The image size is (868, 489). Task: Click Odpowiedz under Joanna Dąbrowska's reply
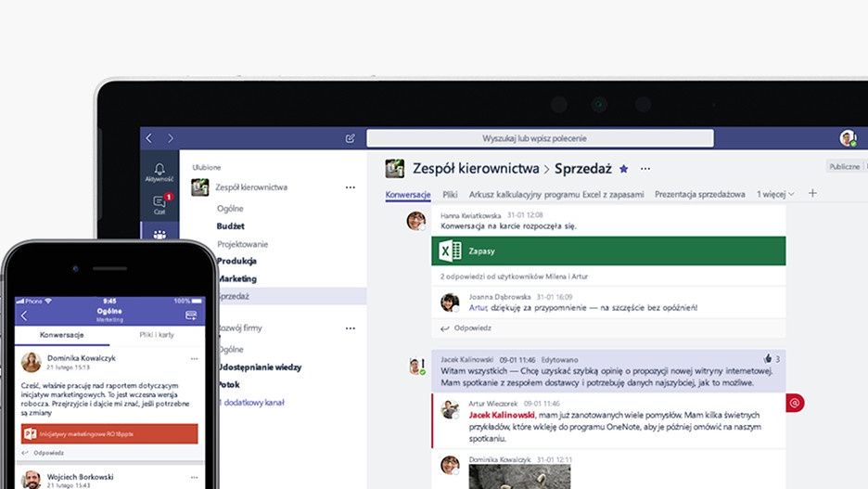pyautogui.click(x=466, y=328)
